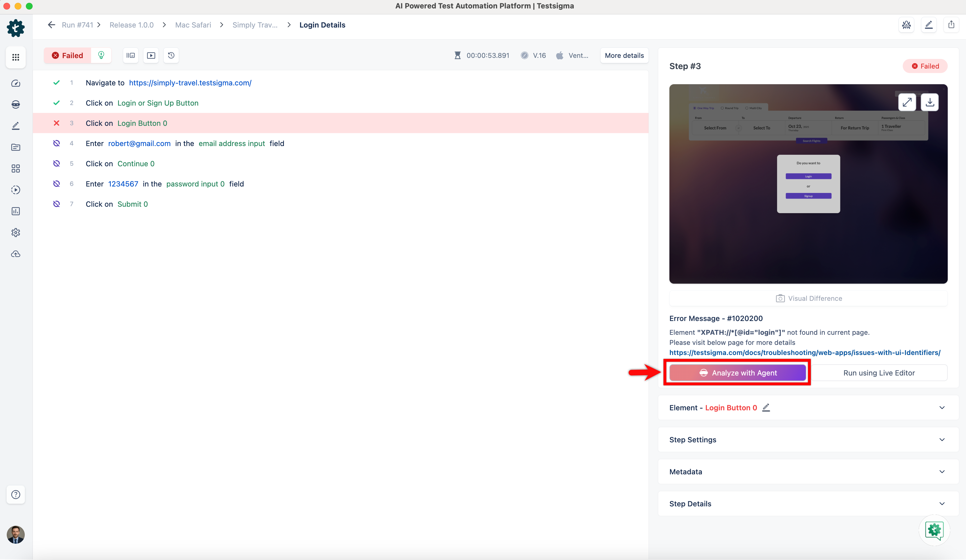This screenshot has height=560, width=966.
Task: Download the step screenshot
Action: 929,102
